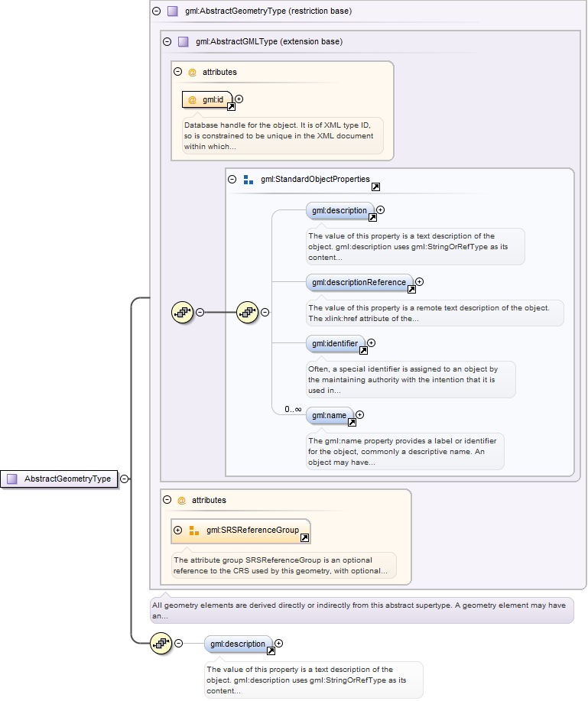Click the bottom sequence compositor icon near gml:description
The image size is (588, 701).
[x=161, y=644]
